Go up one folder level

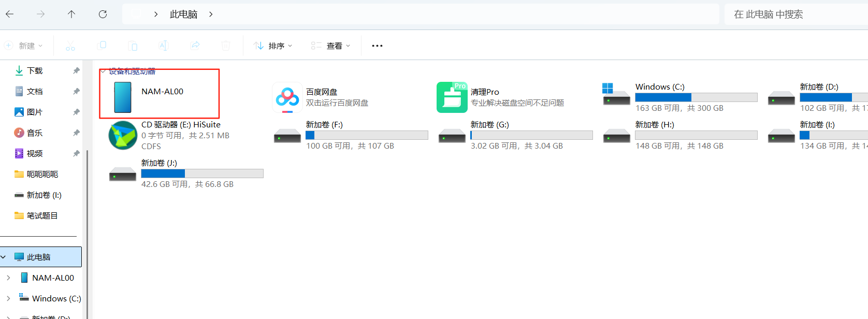[71, 14]
